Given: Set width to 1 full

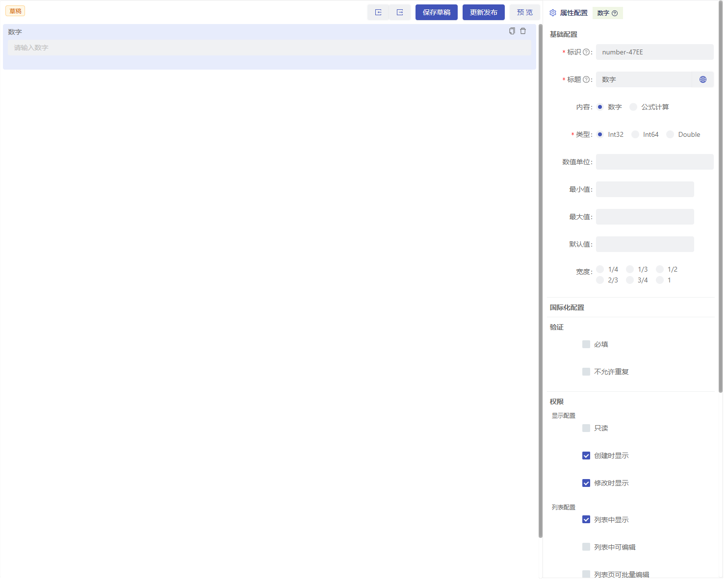Looking at the screenshot, I should click(660, 280).
